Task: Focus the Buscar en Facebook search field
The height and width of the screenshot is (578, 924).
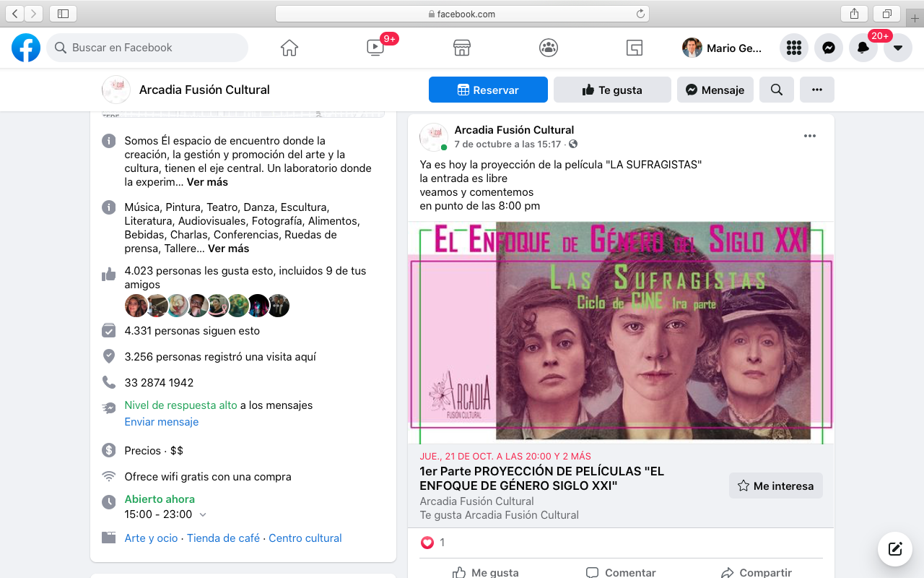Action: pyautogui.click(x=148, y=48)
